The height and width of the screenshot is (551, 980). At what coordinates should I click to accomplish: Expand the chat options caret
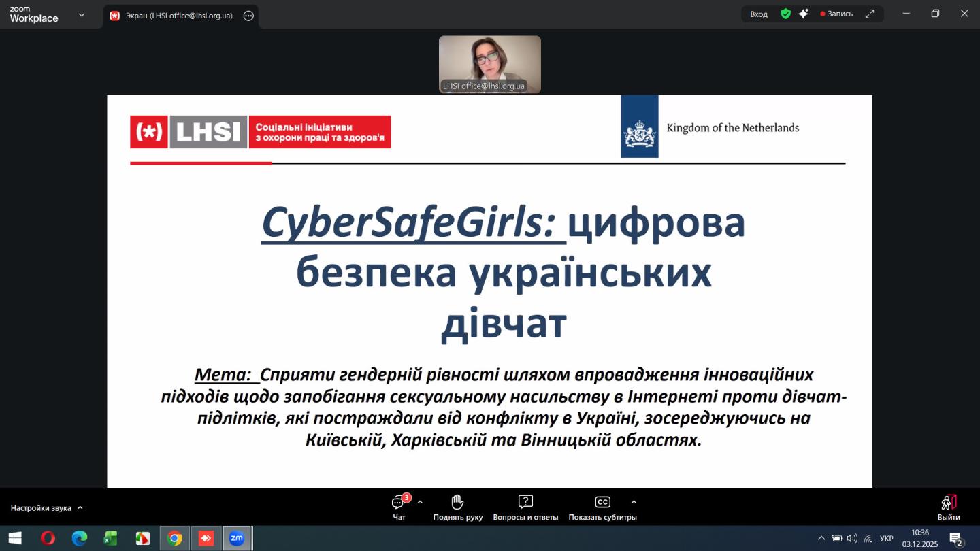tap(420, 502)
